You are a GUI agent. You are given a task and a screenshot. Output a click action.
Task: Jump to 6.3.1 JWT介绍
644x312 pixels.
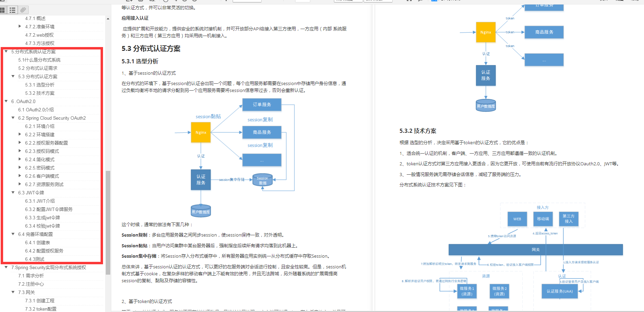40,201
